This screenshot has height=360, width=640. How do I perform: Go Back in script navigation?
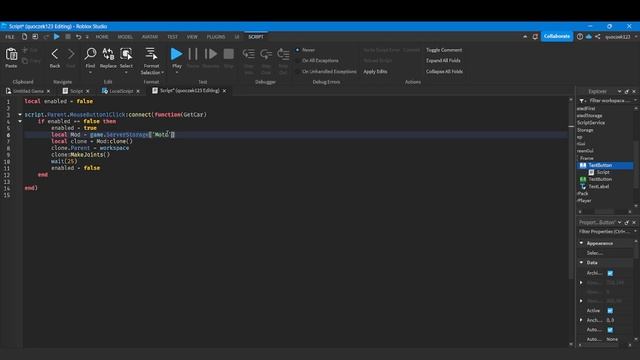coord(55,54)
